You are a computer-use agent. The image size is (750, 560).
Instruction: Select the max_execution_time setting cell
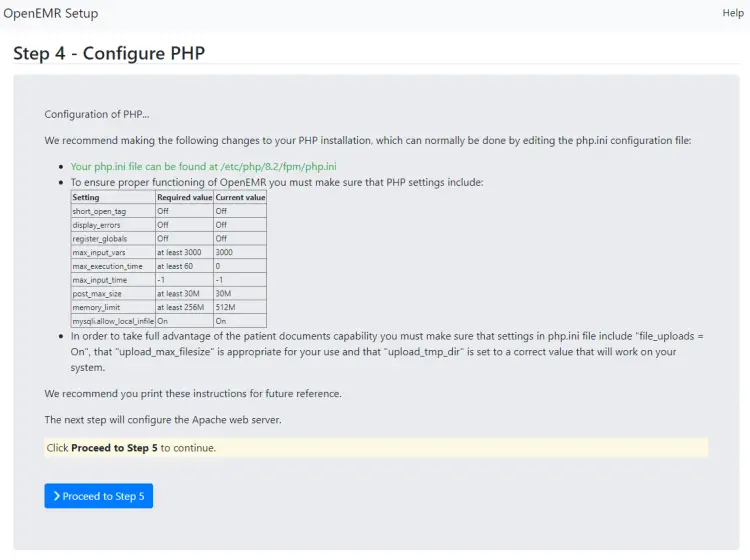pos(106,267)
